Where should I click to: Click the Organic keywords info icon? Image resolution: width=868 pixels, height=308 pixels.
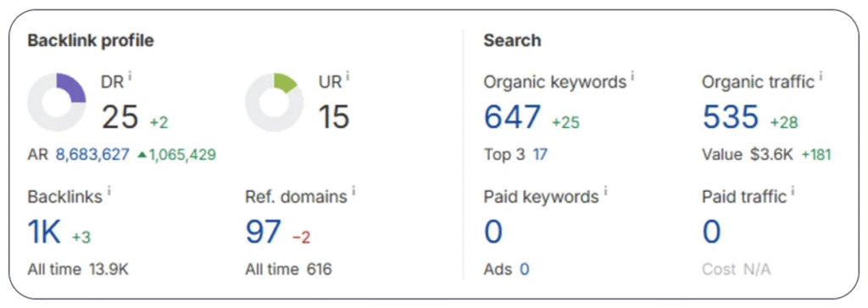click(632, 76)
